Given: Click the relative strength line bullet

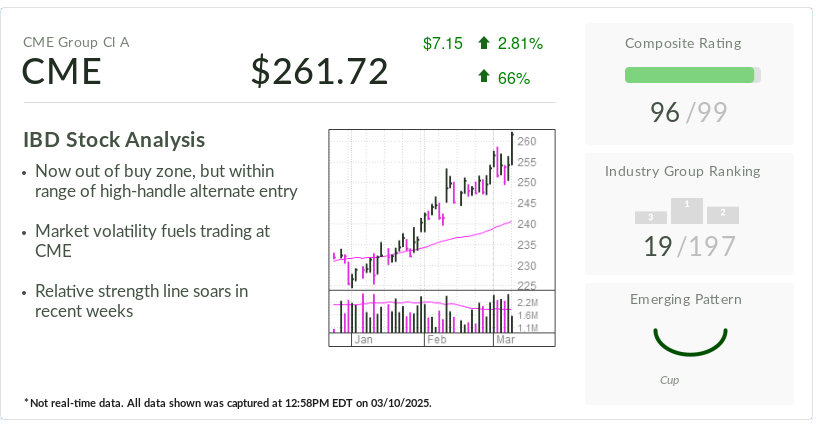Looking at the screenshot, I should (x=142, y=301).
